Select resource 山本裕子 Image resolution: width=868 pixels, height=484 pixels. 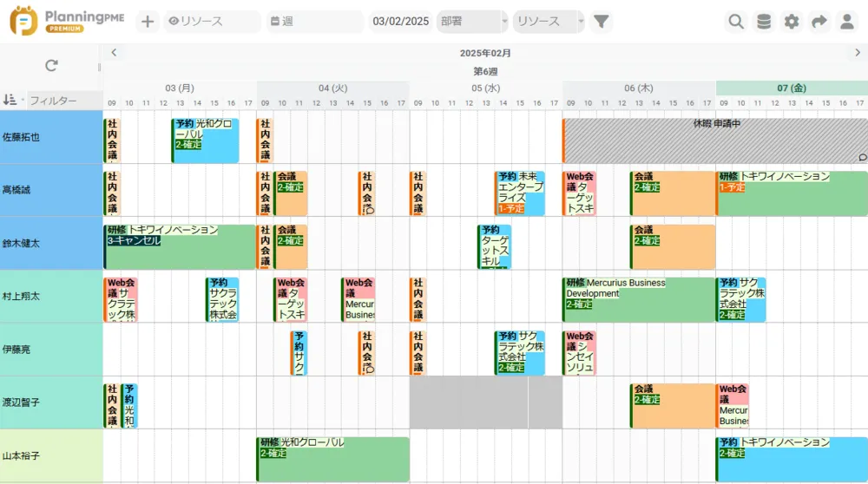(51, 455)
